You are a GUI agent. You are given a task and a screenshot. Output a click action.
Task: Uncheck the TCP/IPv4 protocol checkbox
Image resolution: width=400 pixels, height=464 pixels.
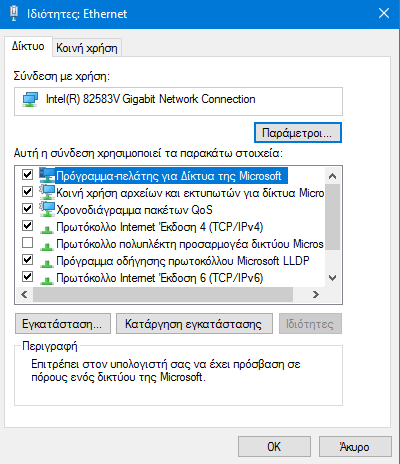27,226
